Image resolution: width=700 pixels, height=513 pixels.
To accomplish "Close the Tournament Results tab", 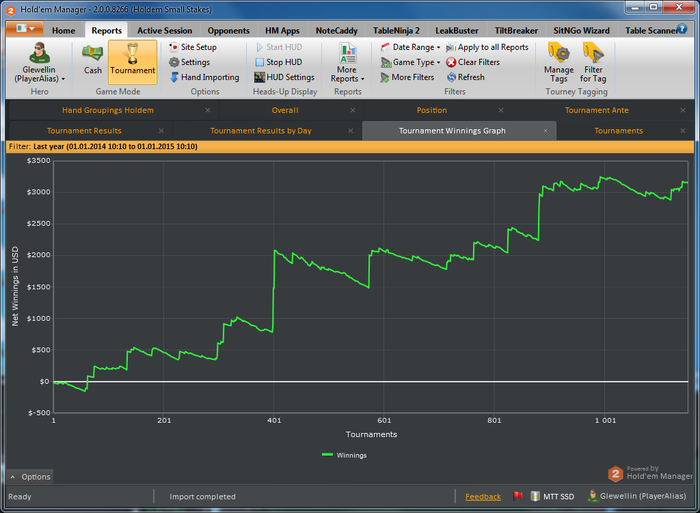I will (161, 131).
